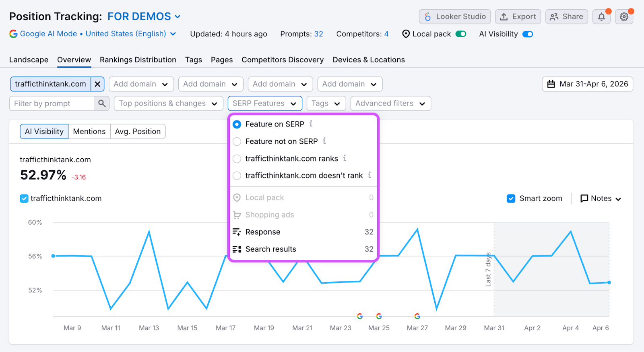Select the Feature not on SERP radio

(237, 141)
